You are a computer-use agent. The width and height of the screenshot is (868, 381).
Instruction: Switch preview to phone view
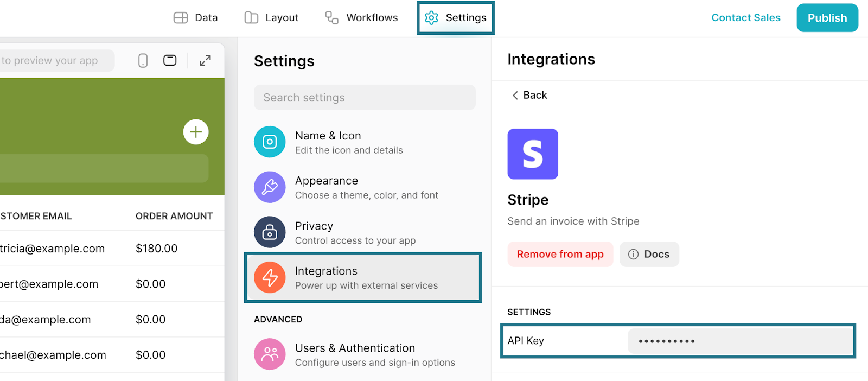coord(143,60)
